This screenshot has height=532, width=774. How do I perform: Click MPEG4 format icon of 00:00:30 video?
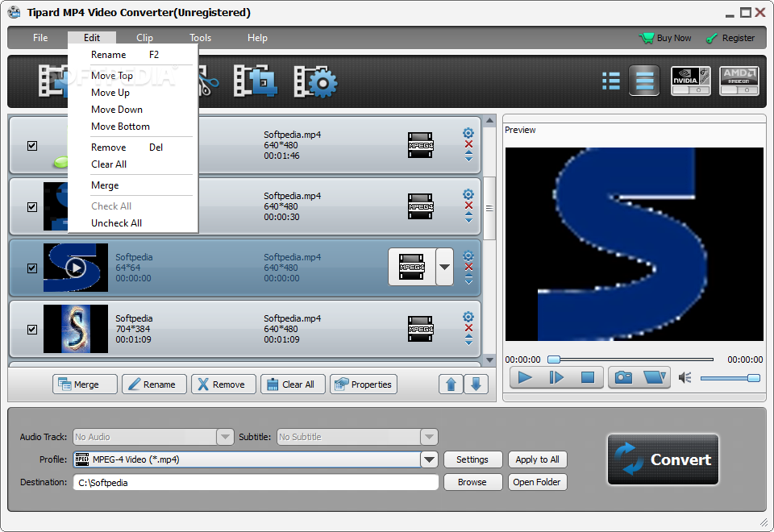tap(420, 206)
